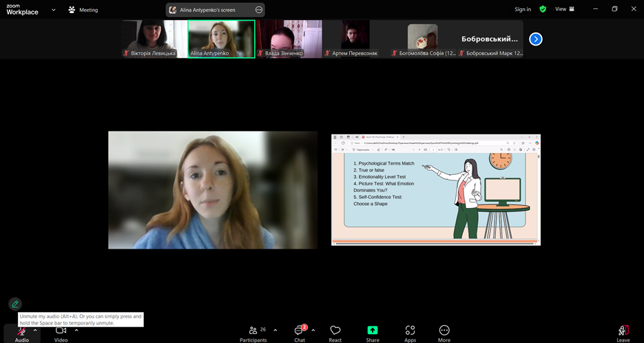Select Бобровський Марк participant tile
The width and height of the screenshot is (644, 343).
(490, 39)
